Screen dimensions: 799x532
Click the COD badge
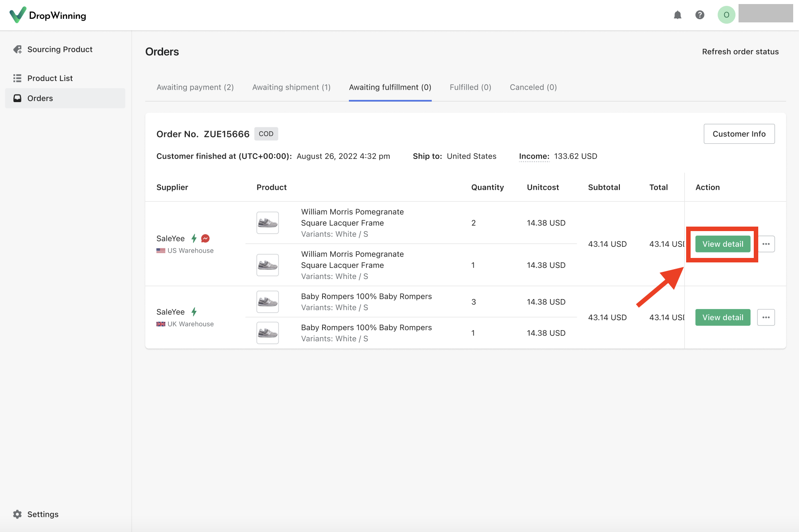[x=266, y=134]
